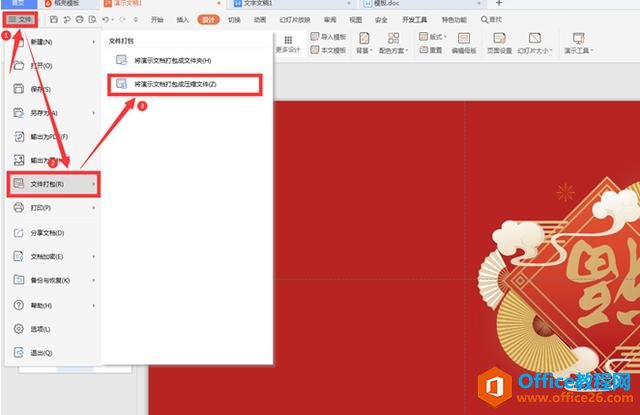Screen dimensions: 640x415
Task: Choose pack presentation into folder (H)
Action: click(184, 60)
